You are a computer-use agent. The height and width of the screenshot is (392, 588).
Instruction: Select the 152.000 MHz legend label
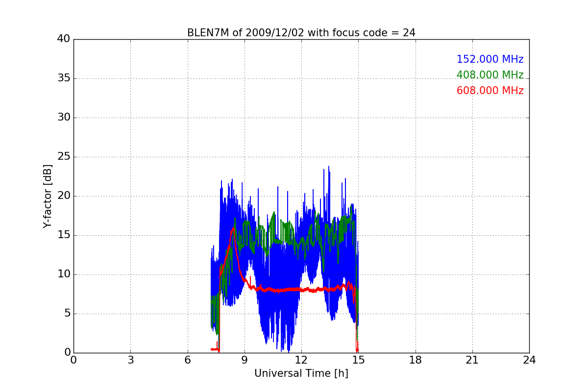[490, 59]
